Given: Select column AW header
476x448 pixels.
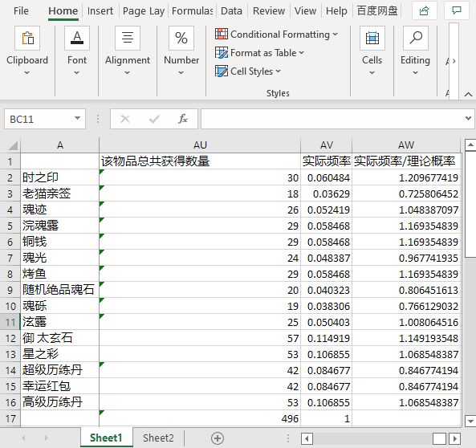Looking at the screenshot, I should pyautogui.click(x=406, y=145).
